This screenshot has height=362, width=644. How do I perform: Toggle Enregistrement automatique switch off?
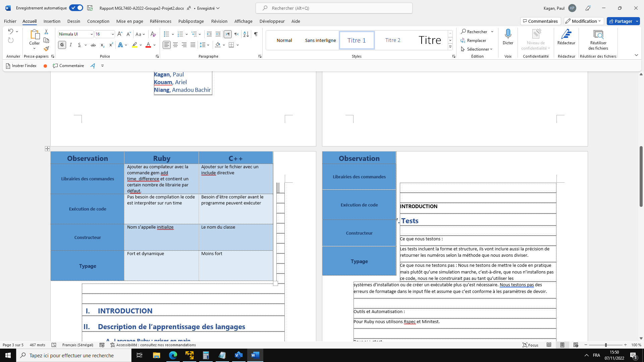[76, 8]
